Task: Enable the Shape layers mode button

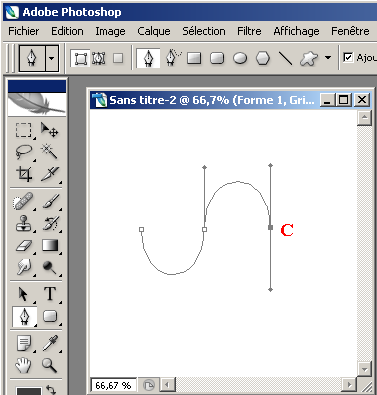Action: (x=80, y=59)
